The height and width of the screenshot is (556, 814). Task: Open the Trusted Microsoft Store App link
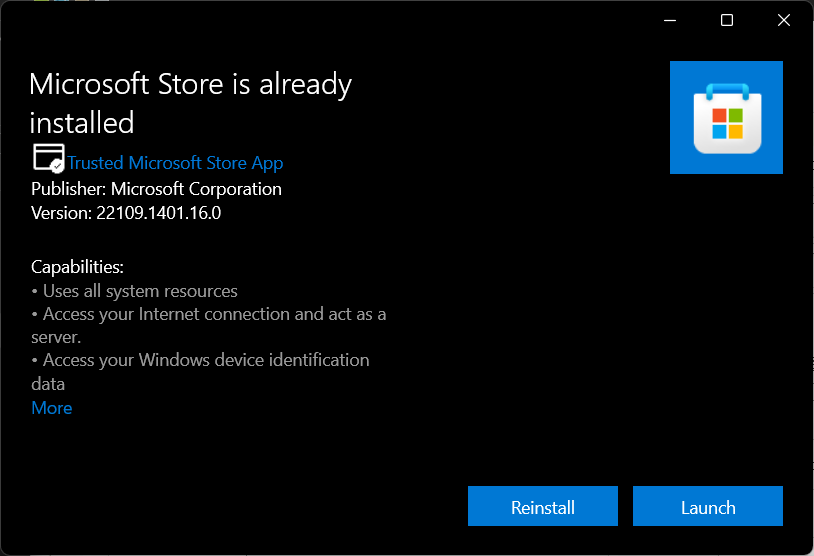point(175,163)
